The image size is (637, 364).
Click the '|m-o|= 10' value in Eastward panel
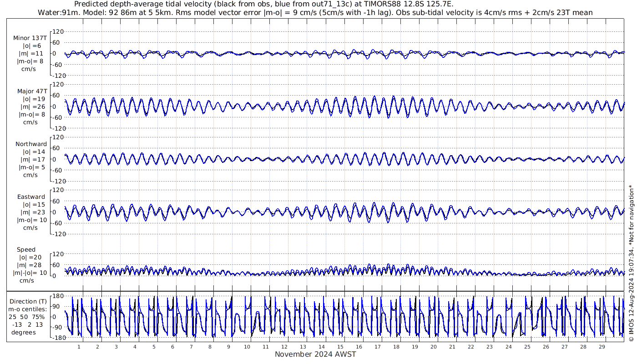coord(31,220)
